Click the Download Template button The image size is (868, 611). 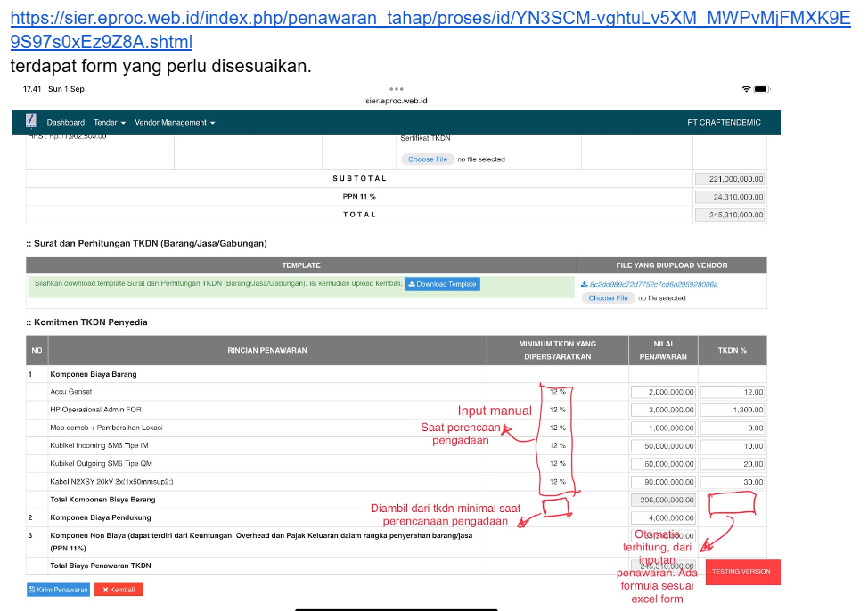(442, 284)
